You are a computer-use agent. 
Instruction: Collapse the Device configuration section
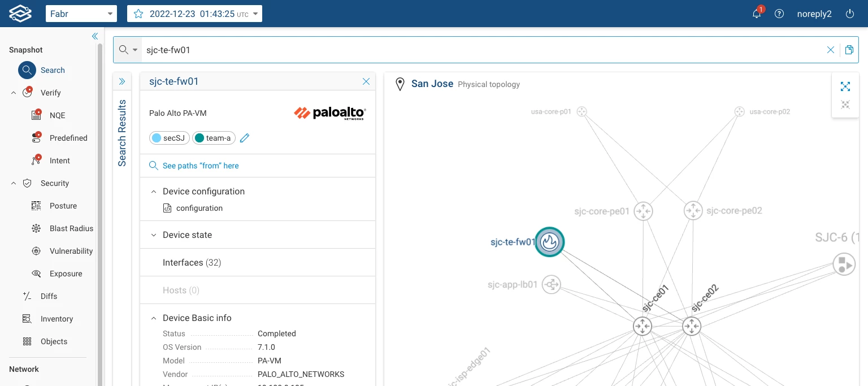[x=153, y=192]
